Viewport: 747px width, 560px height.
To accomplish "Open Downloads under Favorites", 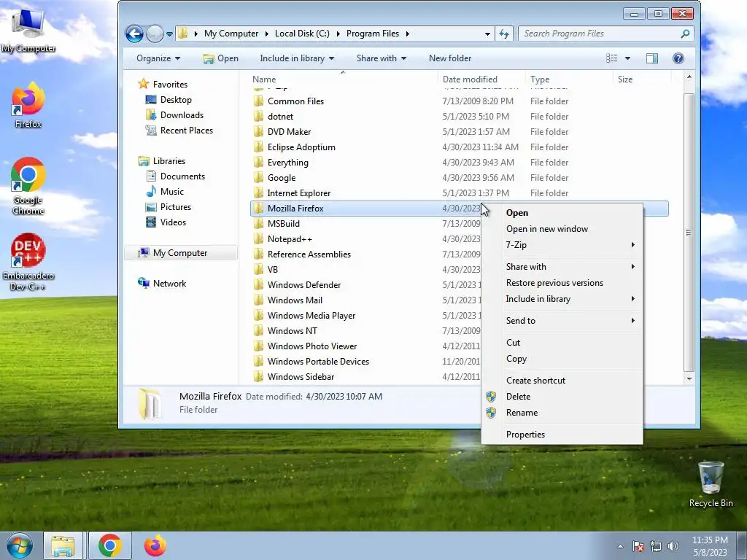I will pos(174,114).
